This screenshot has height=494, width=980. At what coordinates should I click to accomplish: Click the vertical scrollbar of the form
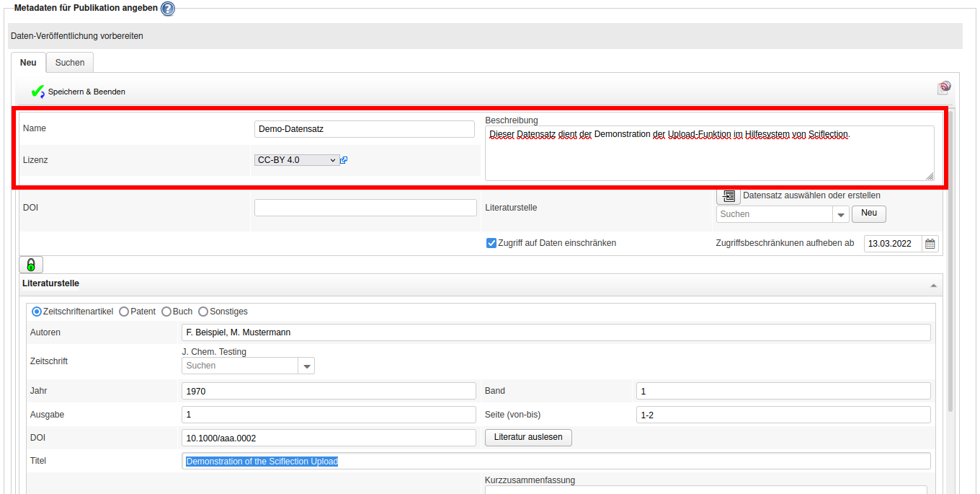(x=950, y=288)
